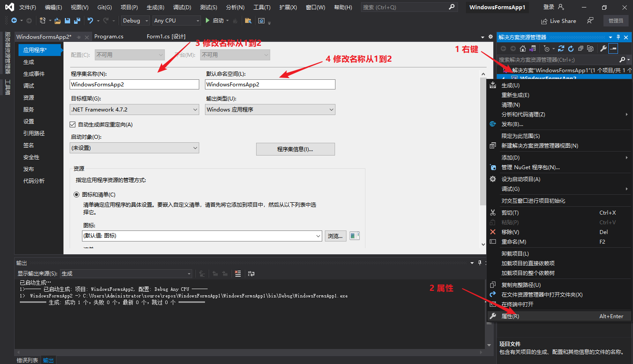Click Unload Project(L) in context menu
The image size is (633, 364).
[x=559, y=253]
